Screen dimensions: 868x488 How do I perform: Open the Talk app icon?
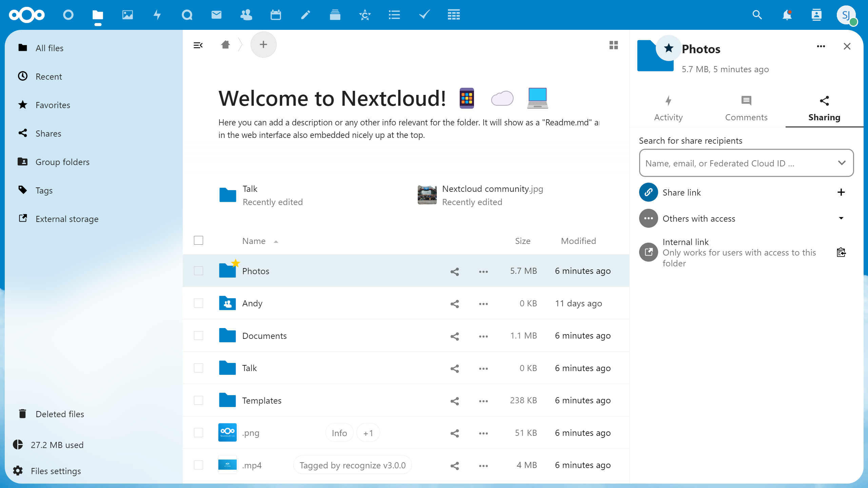tap(187, 15)
